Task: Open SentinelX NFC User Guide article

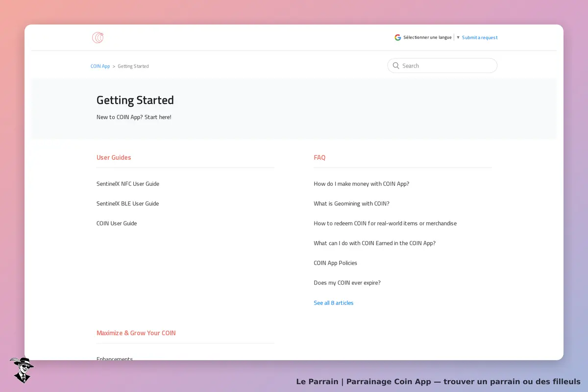Action: point(128,184)
